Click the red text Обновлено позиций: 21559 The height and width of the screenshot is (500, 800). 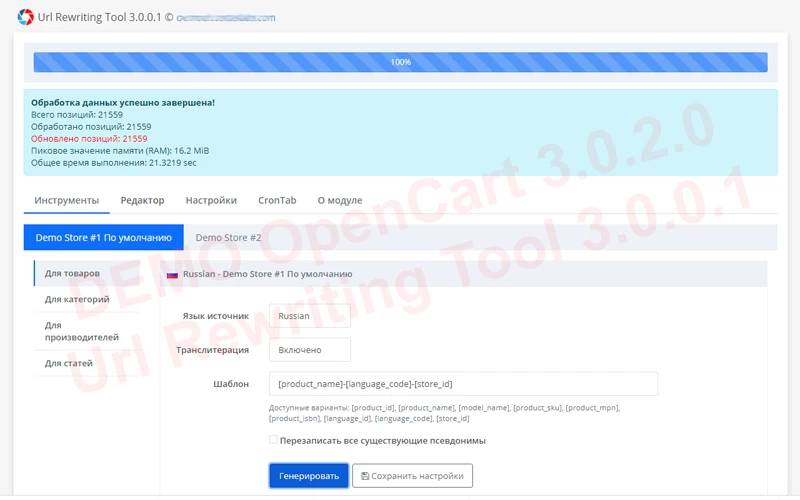pyautogui.click(x=89, y=139)
